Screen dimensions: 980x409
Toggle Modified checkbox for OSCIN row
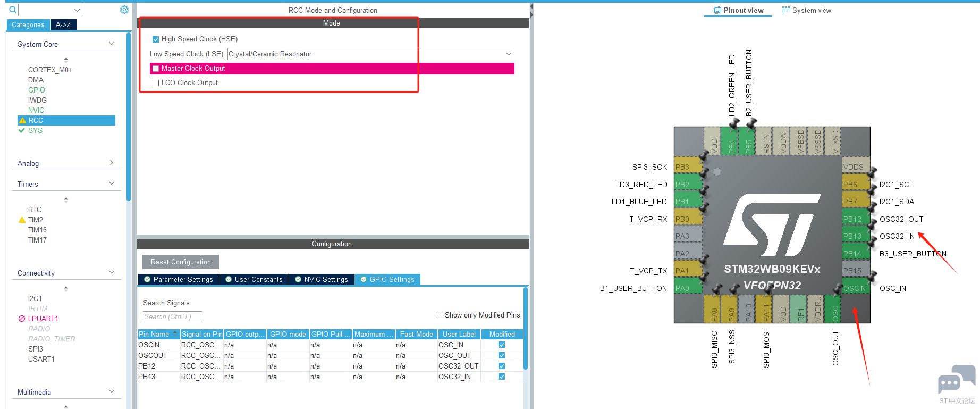coord(502,345)
